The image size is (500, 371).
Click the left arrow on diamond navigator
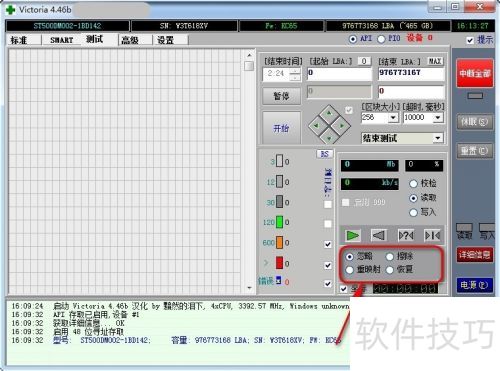pos(316,126)
